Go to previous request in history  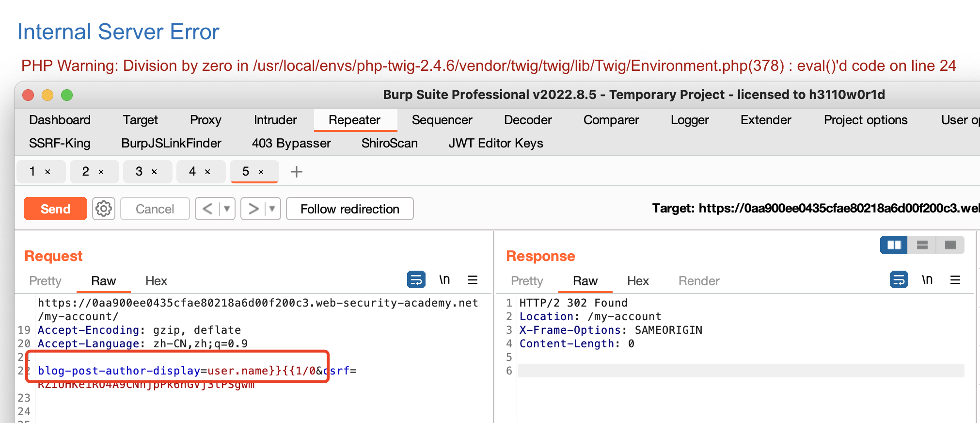207,209
